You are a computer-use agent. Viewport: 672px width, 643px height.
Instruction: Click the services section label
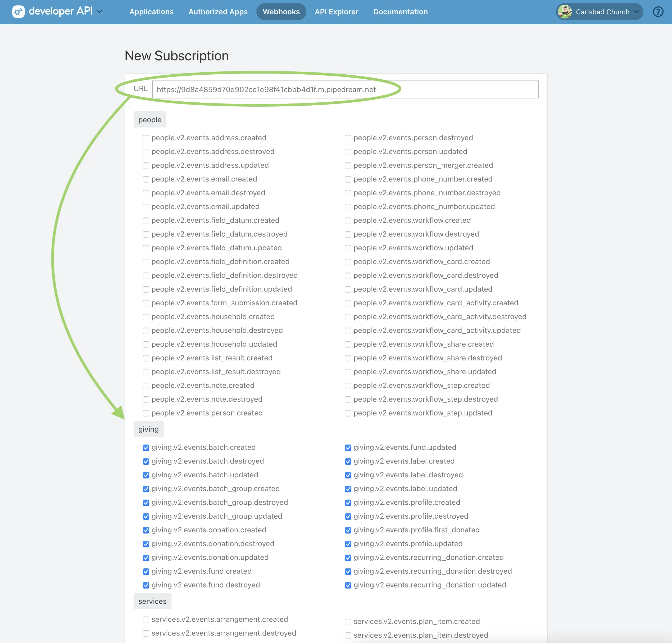[152, 601]
